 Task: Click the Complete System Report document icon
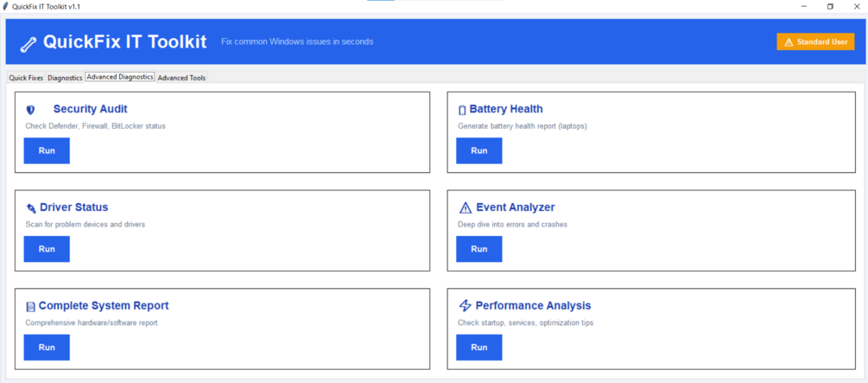click(31, 307)
